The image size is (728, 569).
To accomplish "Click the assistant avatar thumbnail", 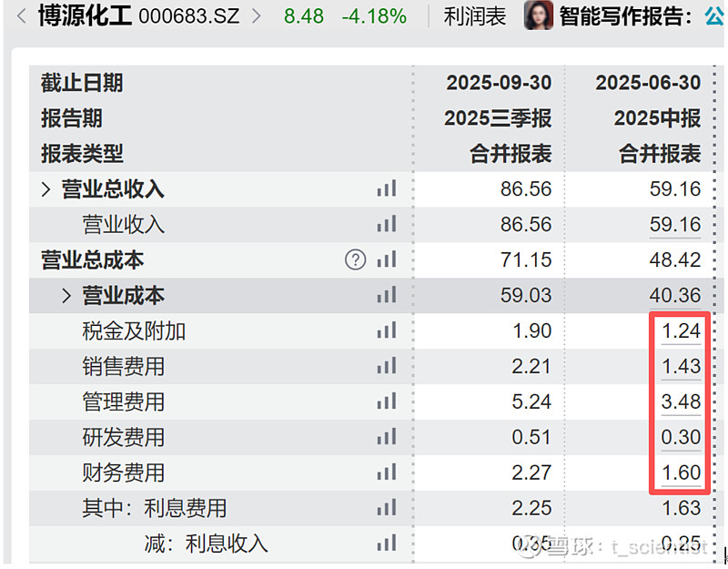I will 539,15.
